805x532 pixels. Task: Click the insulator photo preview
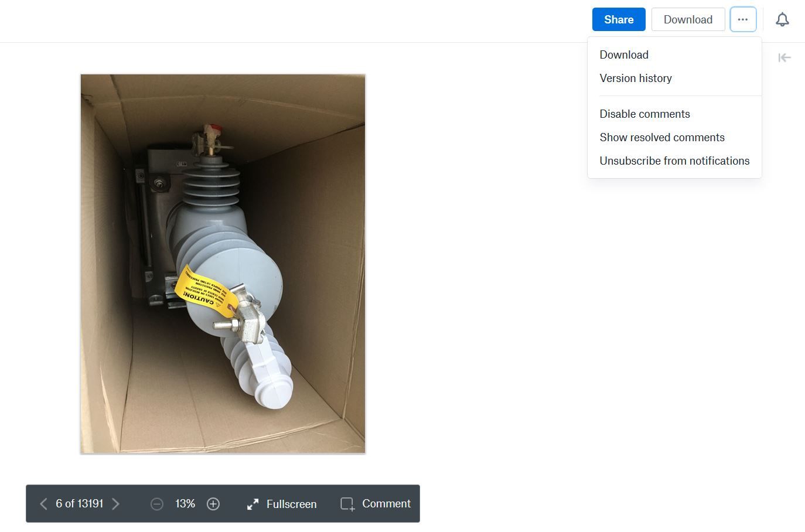pos(223,264)
